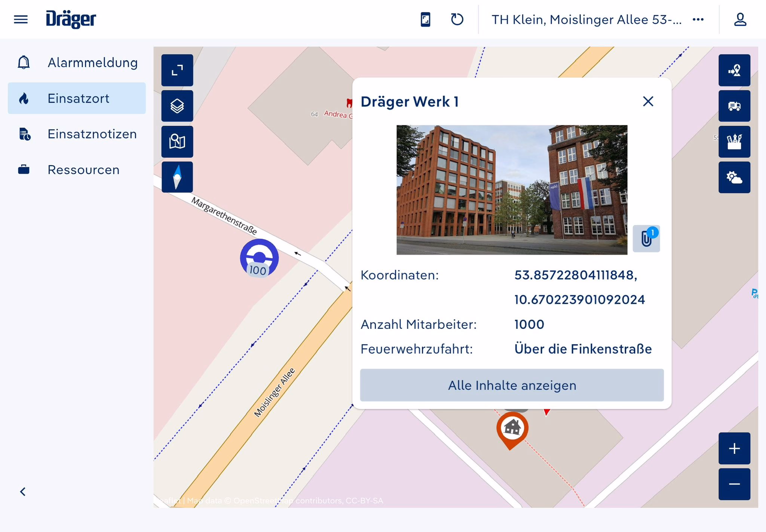The width and height of the screenshot is (766, 532).
Task: Click the incident title TH Klein, Moislinger Allee
Action: (x=586, y=19)
